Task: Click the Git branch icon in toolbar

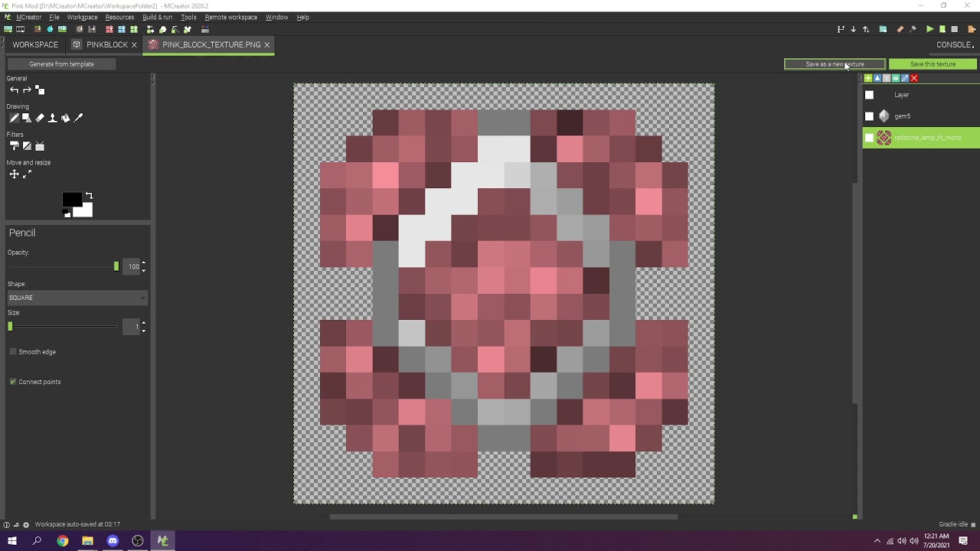Action: click(841, 29)
